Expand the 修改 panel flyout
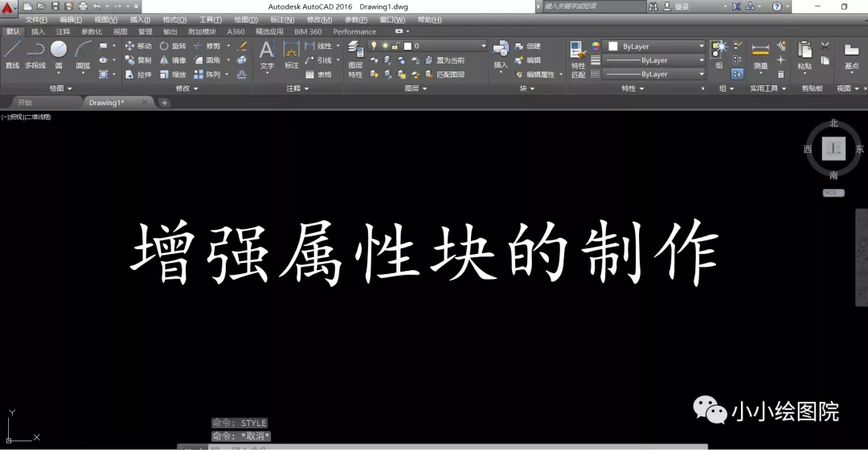Image resolution: width=868 pixels, height=450 pixels. pos(186,88)
